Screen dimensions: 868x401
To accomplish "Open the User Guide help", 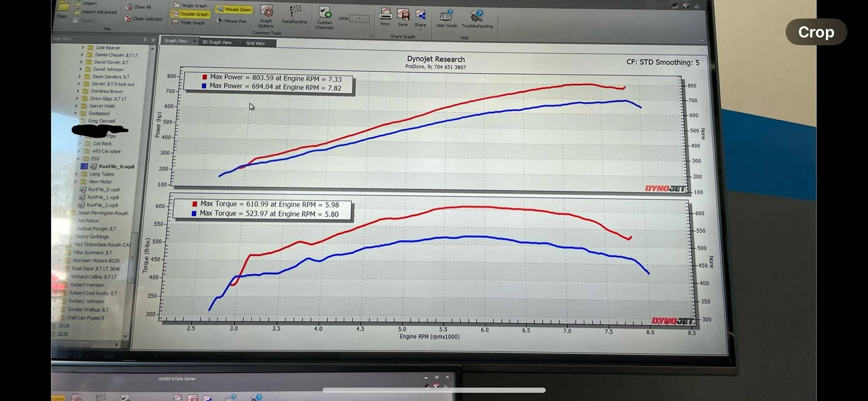I will [x=446, y=19].
